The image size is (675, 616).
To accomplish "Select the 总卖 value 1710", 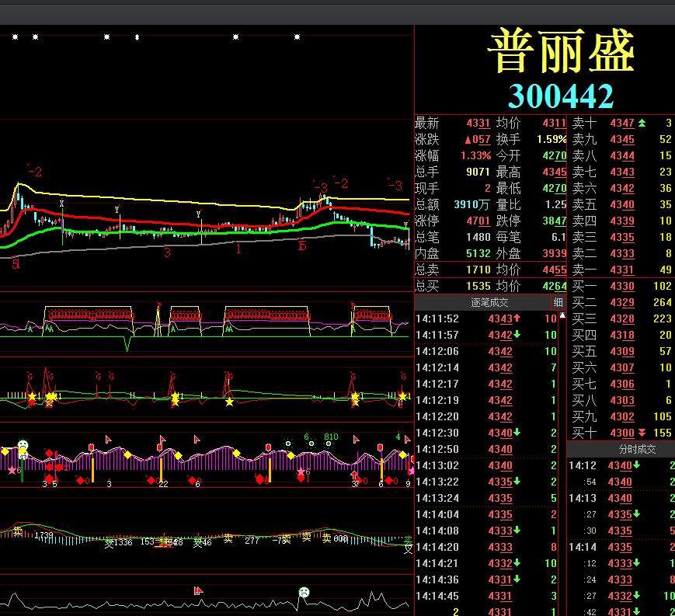I will (478, 270).
